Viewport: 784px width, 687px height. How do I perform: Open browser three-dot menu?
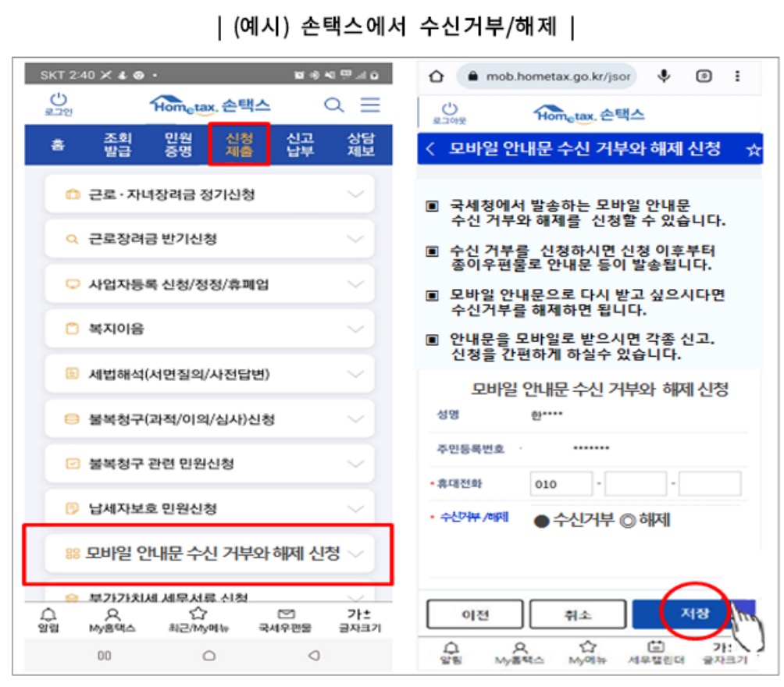click(x=737, y=76)
